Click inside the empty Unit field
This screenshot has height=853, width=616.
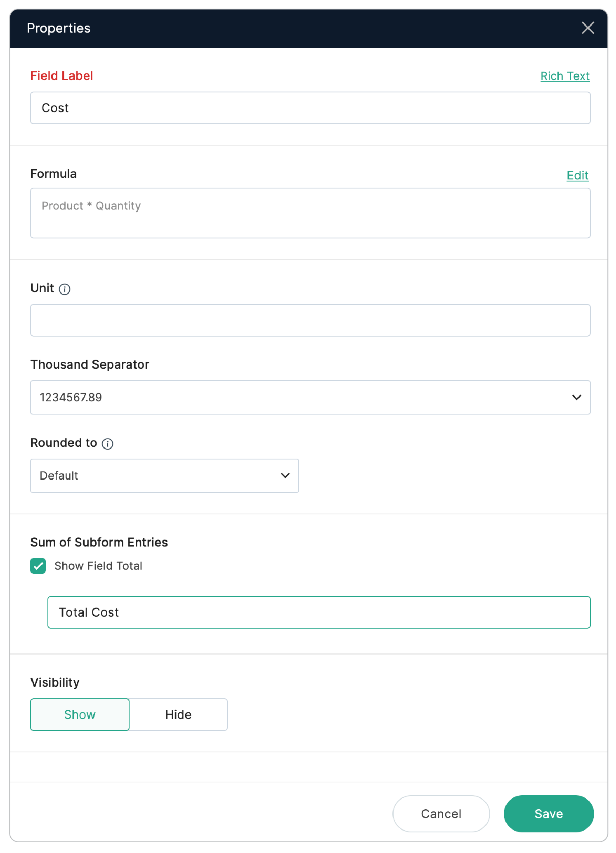(x=309, y=320)
